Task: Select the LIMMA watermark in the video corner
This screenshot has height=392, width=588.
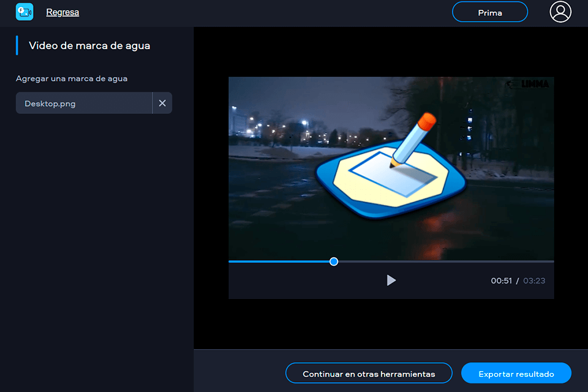Action: click(x=528, y=85)
